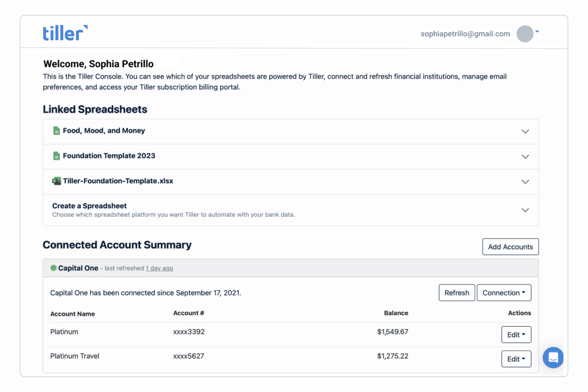Click account number xxxx3392
Viewport: 588px width, 392px height.
pos(189,332)
